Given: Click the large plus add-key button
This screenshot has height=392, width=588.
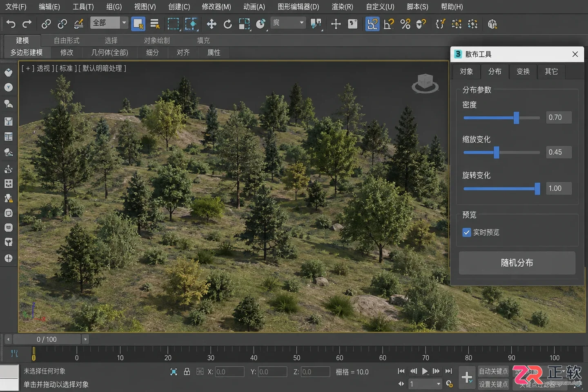Looking at the screenshot, I should coord(467,377).
